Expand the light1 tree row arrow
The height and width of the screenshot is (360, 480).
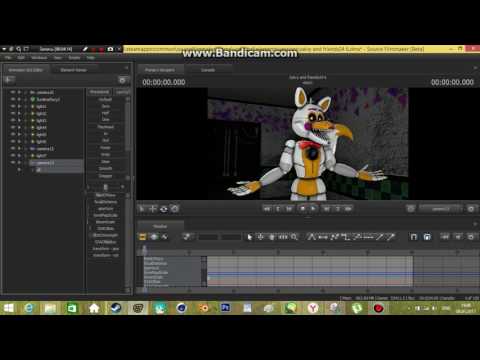25,106
